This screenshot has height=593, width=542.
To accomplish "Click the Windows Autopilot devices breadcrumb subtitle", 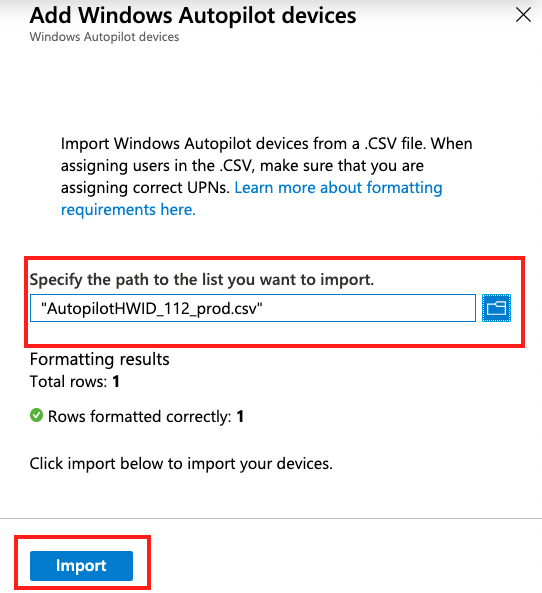I will pyautogui.click(x=104, y=37).
